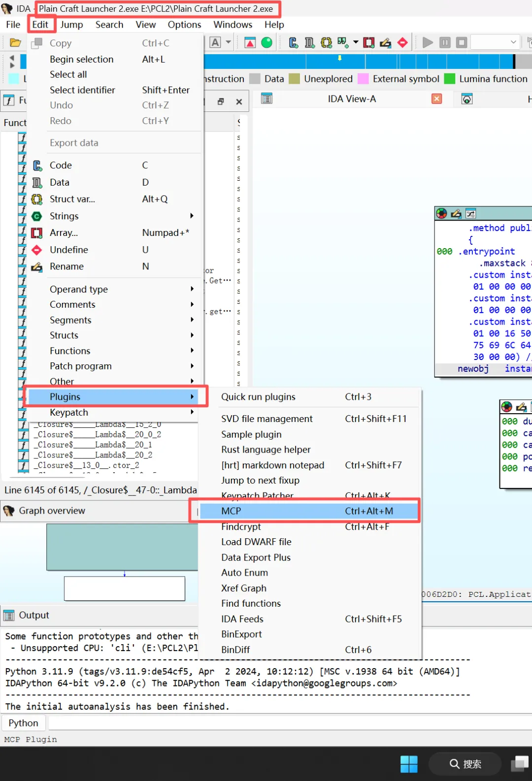The image size is (532, 781).
Task: Click the Output panel icon
Action: (x=9, y=616)
